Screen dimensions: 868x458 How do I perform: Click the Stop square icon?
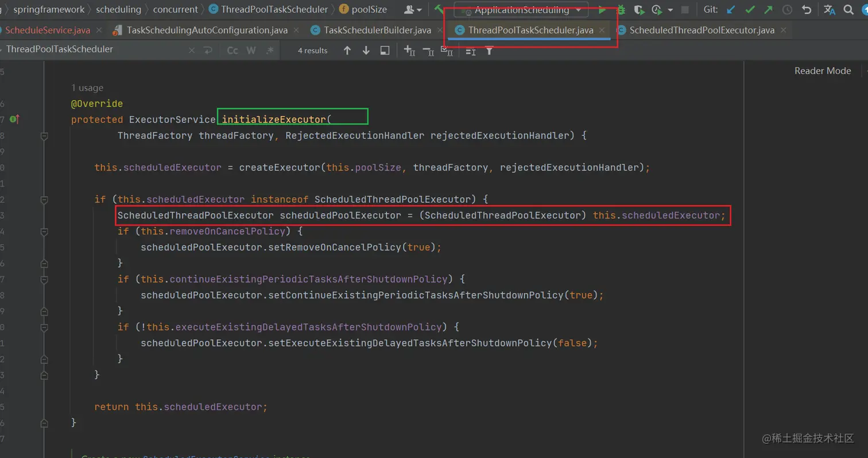pyautogui.click(x=685, y=10)
